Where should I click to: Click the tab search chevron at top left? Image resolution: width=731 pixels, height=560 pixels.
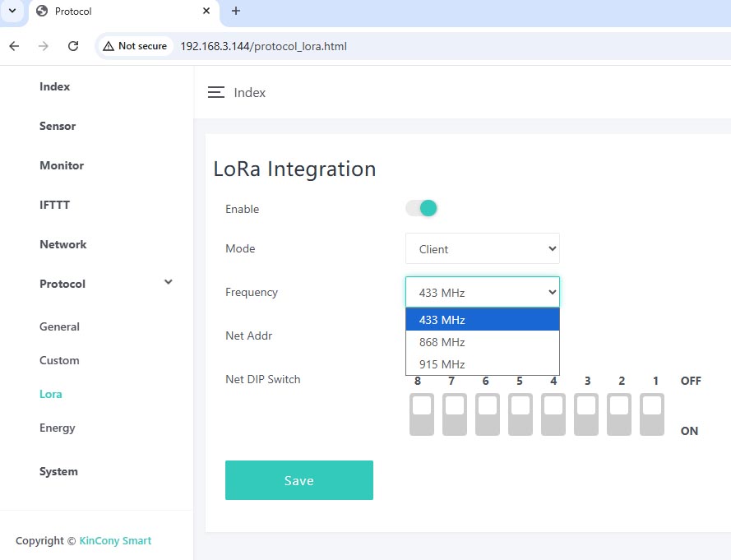[12, 12]
